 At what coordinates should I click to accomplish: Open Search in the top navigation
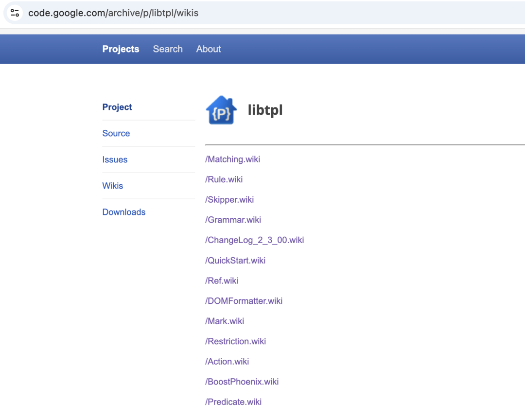coord(168,49)
